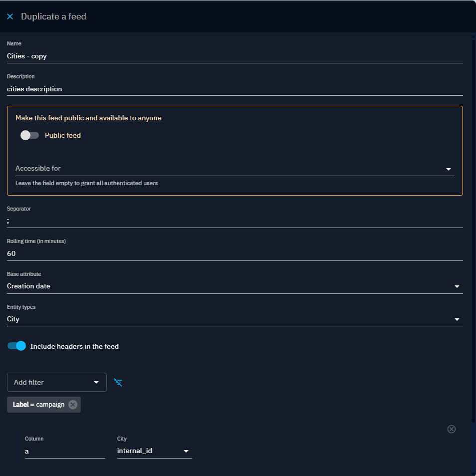Screen dimensions: 476x476
Task: Click the Public feed label text
Action: [x=63, y=135]
